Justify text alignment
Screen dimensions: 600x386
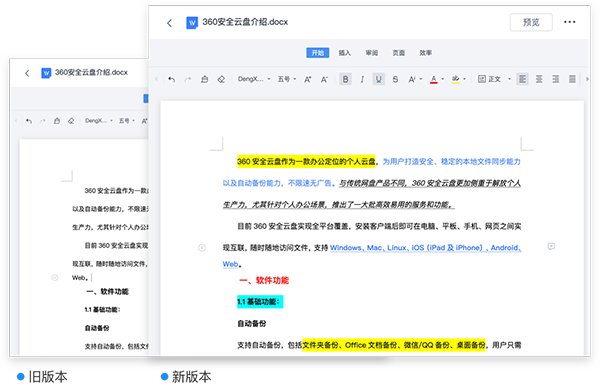(572, 79)
